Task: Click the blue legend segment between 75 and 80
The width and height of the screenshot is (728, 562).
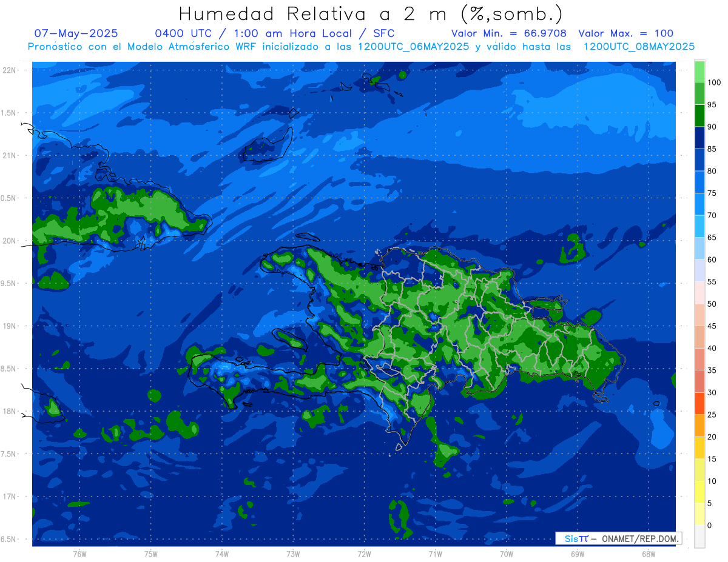Action: (699, 182)
